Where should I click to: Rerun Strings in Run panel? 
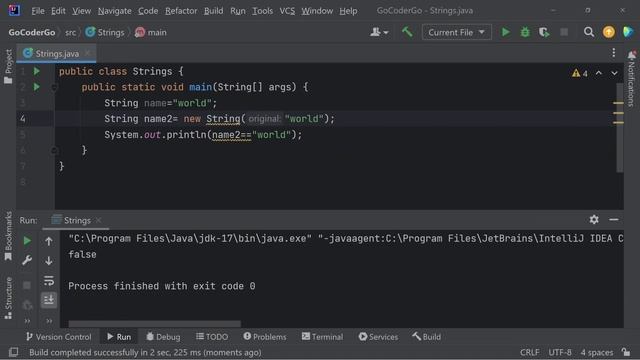[27, 241]
